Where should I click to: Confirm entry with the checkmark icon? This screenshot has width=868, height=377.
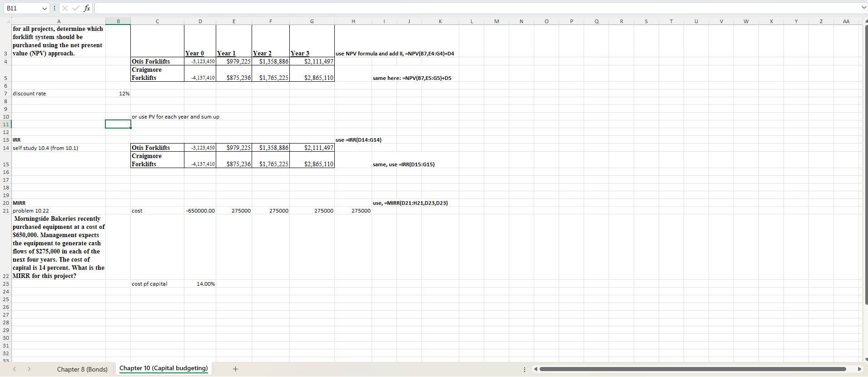pyautogui.click(x=75, y=8)
